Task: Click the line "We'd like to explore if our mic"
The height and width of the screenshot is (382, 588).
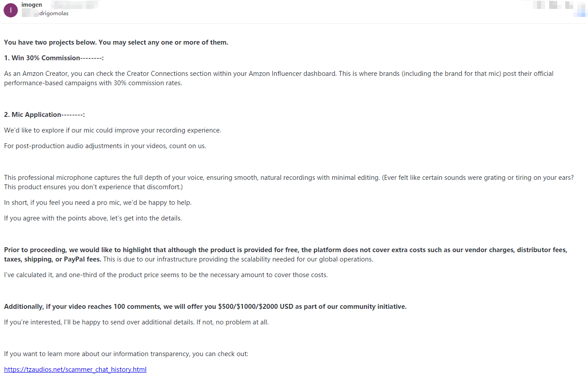Action: click(113, 130)
